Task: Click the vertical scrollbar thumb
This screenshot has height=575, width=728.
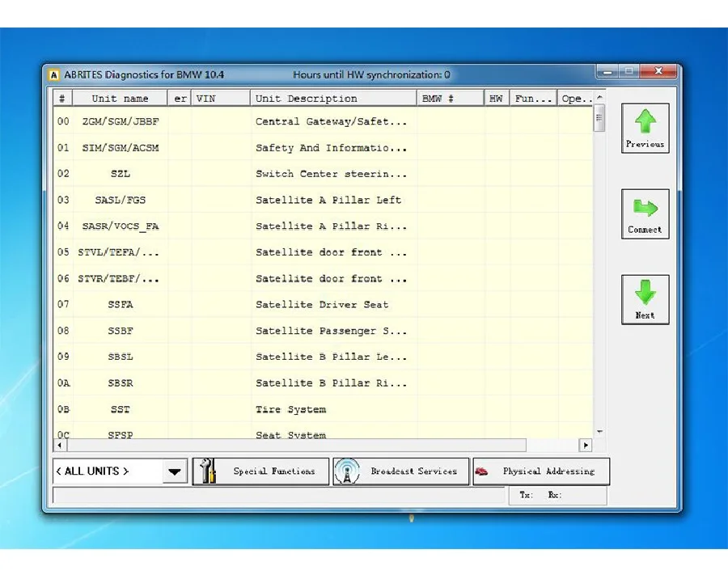Action: click(x=599, y=118)
